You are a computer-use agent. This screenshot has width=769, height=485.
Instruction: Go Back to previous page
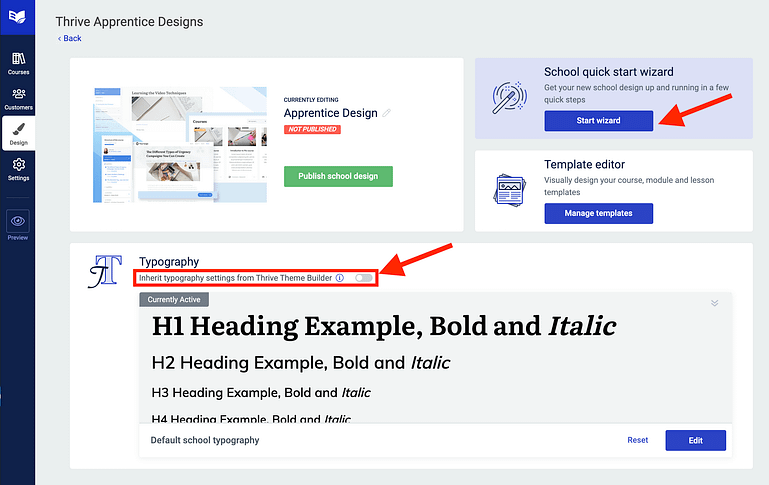70,38
